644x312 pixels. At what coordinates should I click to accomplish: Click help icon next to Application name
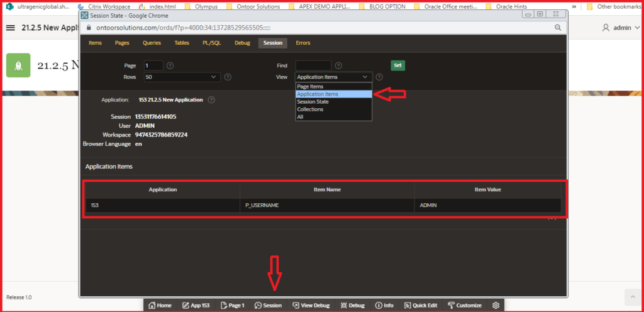tap(211, 100)
